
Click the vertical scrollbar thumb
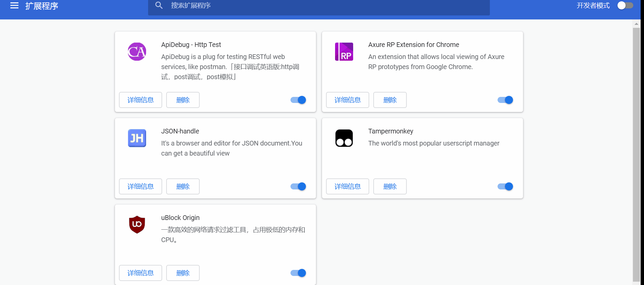tap(636, 154)
